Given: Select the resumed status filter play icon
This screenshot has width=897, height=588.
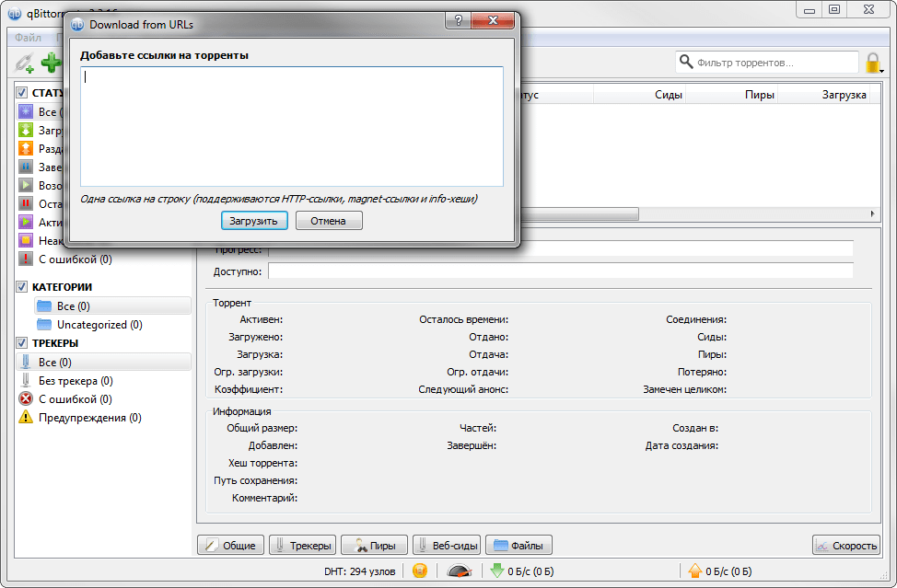Looking at the screenshot, I should click(x=26, y=185).
